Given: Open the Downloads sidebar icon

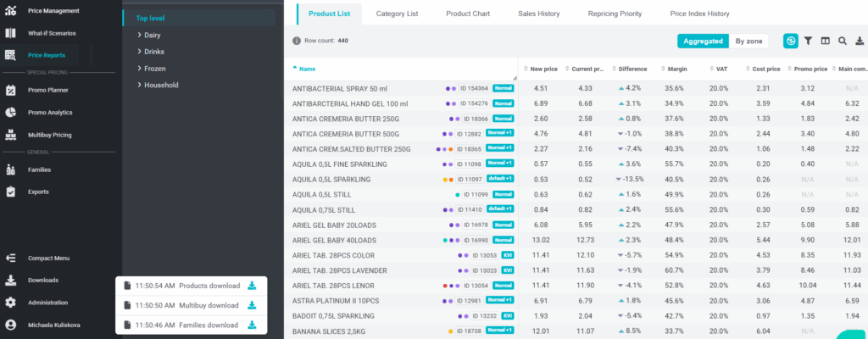Looking at the screenshot, I should [10, 281].
